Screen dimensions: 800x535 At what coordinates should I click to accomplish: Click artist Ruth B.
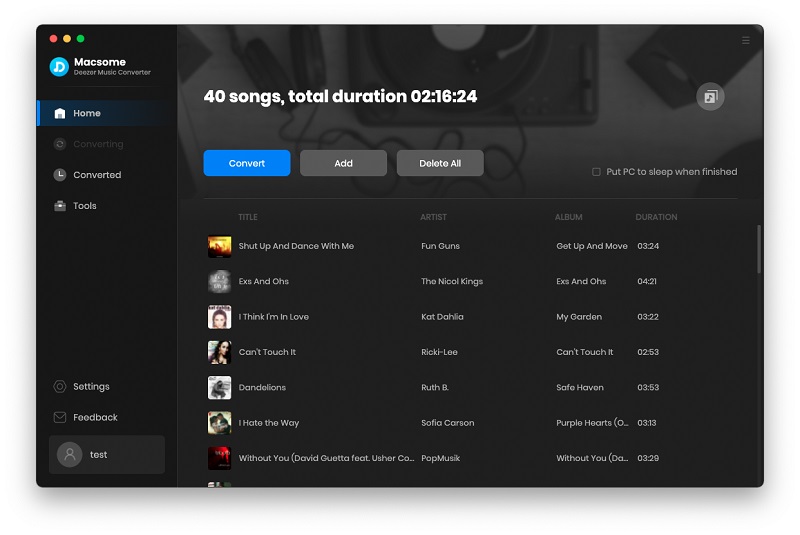tap(435, 388)
